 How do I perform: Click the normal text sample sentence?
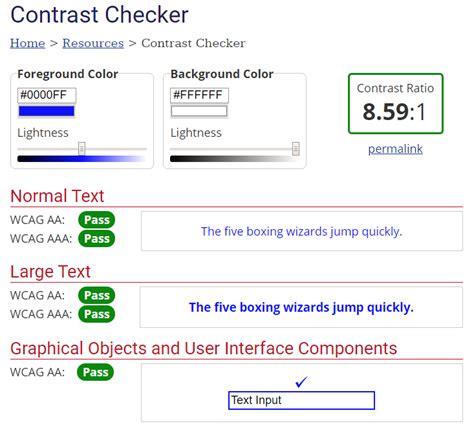(x=302, y=231)
